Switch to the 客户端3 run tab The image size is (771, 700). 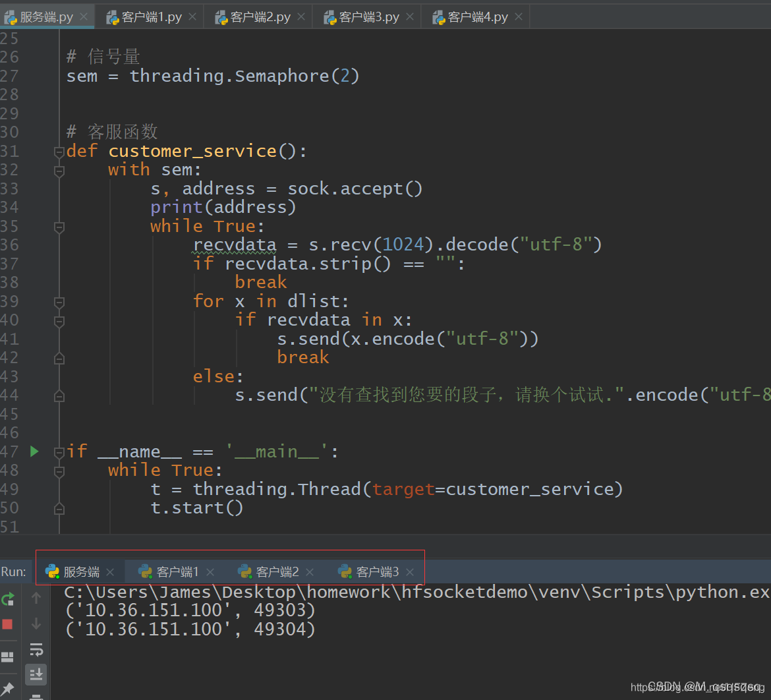[376, 571]
